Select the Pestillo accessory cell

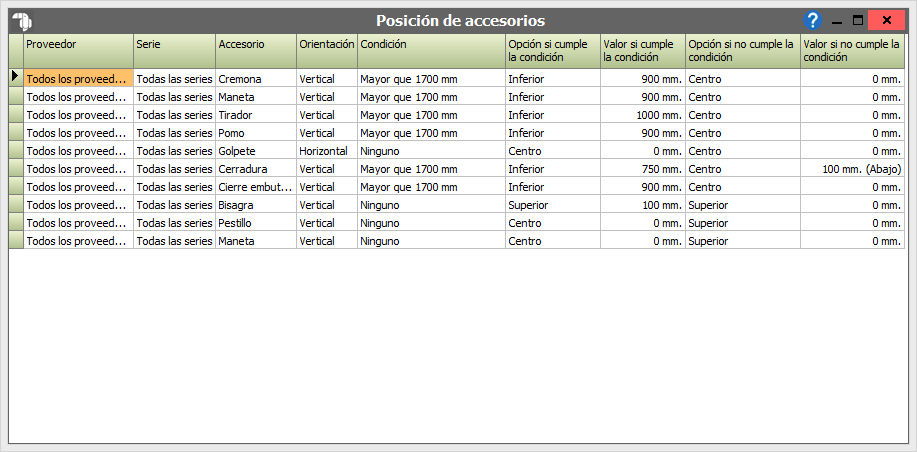(x=256, y=223)
